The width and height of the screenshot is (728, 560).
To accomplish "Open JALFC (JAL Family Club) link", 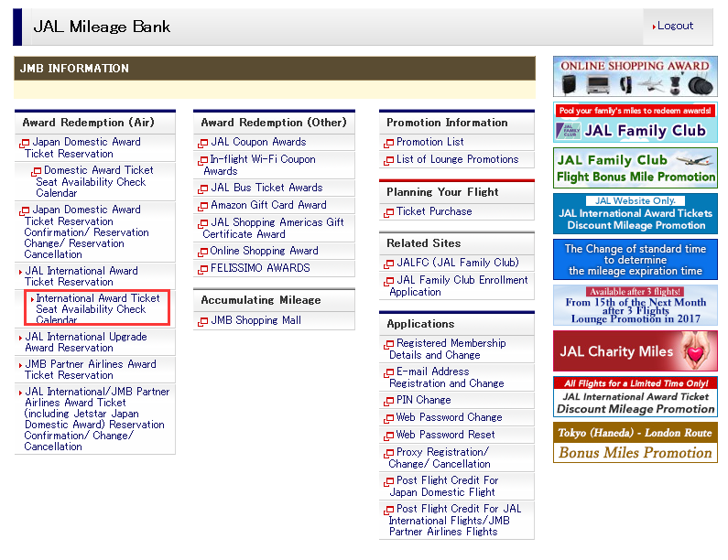I will pos(457,263).
